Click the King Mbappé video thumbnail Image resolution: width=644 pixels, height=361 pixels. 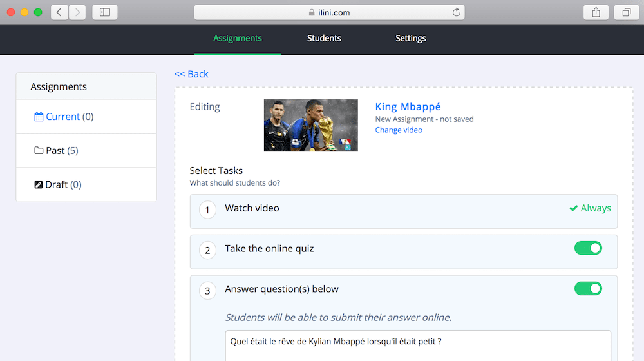tap(310, 126)
